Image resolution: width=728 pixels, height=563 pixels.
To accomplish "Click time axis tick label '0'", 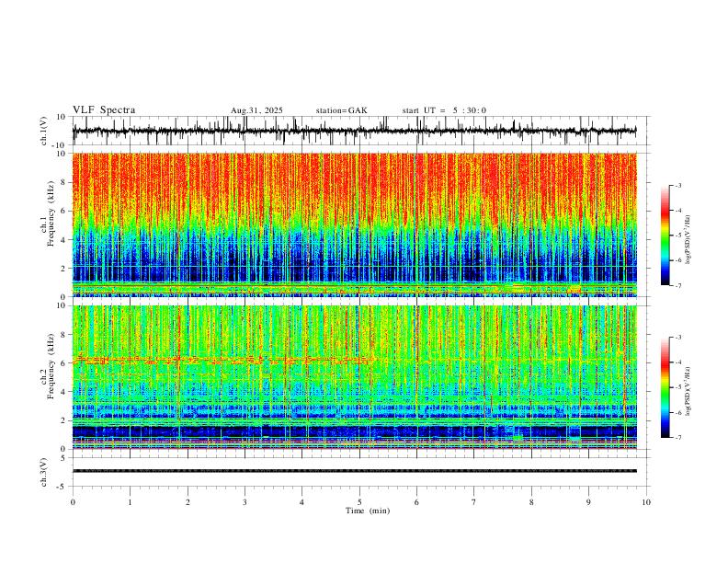I will 73,502.
